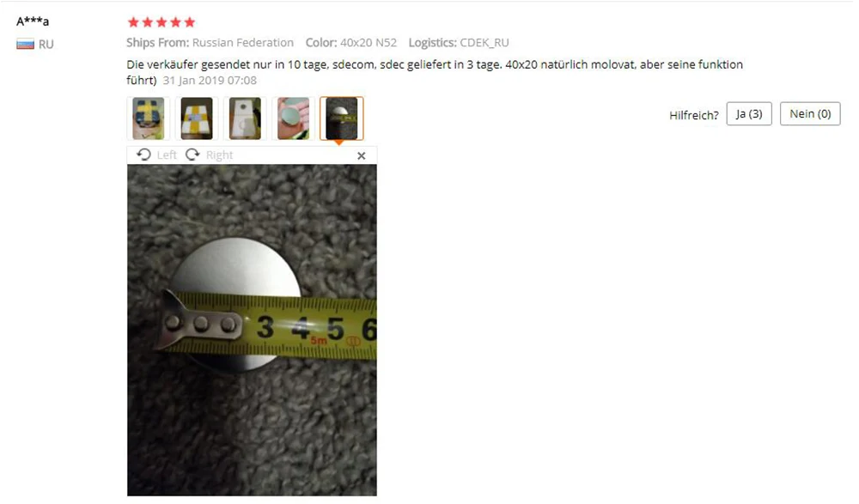Open the third white-box photo thumbnail
859x504 pixels.
click(x=245, y=118)
